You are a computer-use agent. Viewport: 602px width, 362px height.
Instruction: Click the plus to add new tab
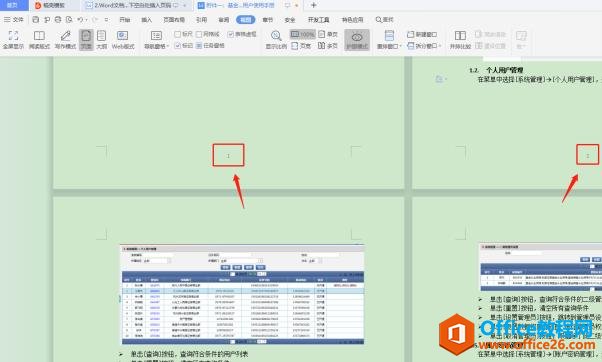314,5
